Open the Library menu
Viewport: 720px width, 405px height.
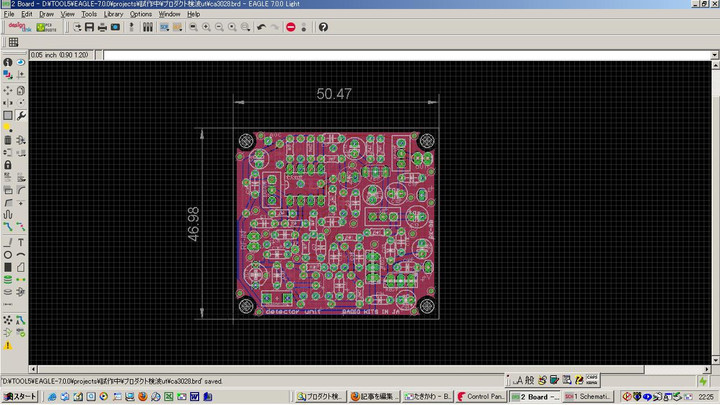113,15
